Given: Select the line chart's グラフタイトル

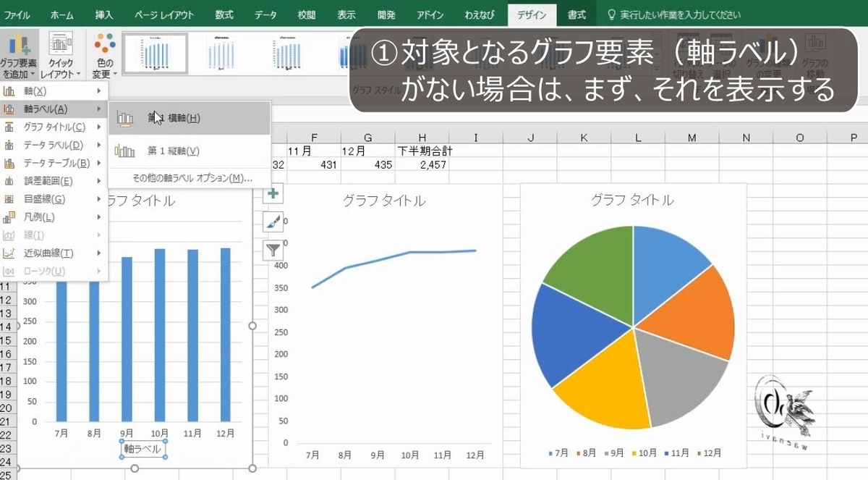Looking at the screenshot, I should tap(384, 201).
